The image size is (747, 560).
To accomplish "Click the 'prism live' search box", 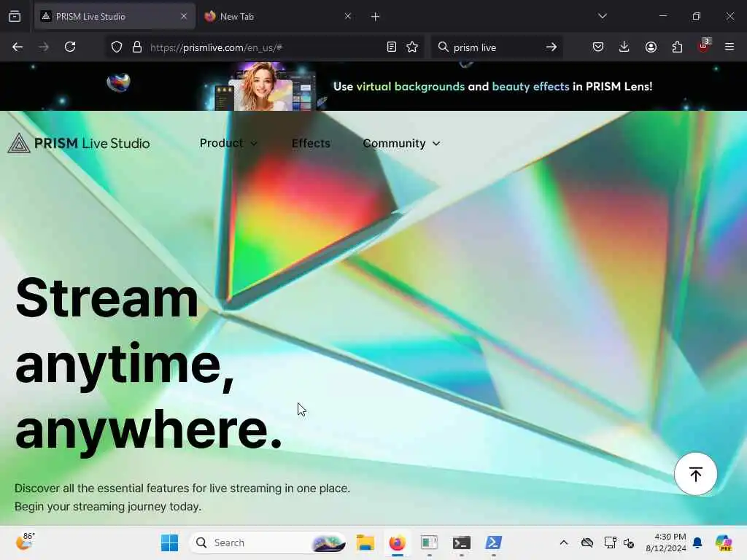I will point(495,47).
